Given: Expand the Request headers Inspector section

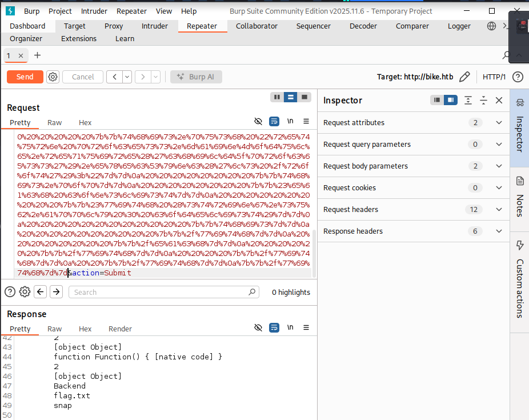Looking at the screenshot, I should 499,209.
